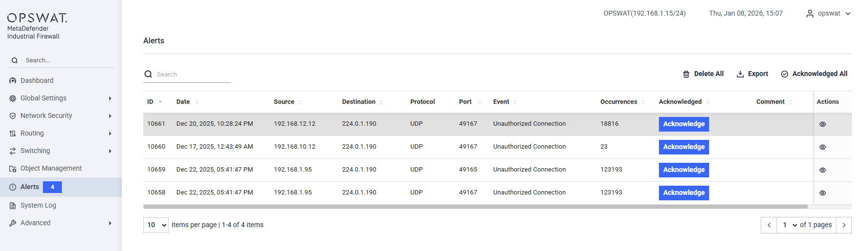Open the Switching menu item

pyautogui.click(x=35, y=151)
